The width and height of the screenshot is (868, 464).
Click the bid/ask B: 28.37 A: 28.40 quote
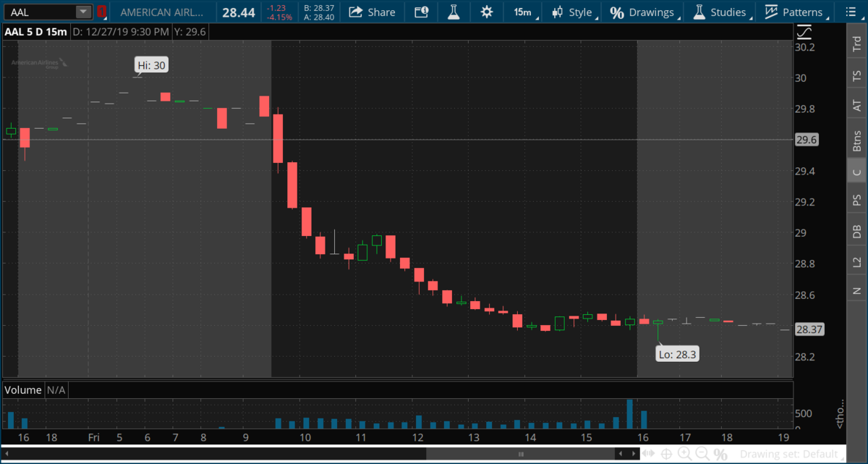pos(318,12)
